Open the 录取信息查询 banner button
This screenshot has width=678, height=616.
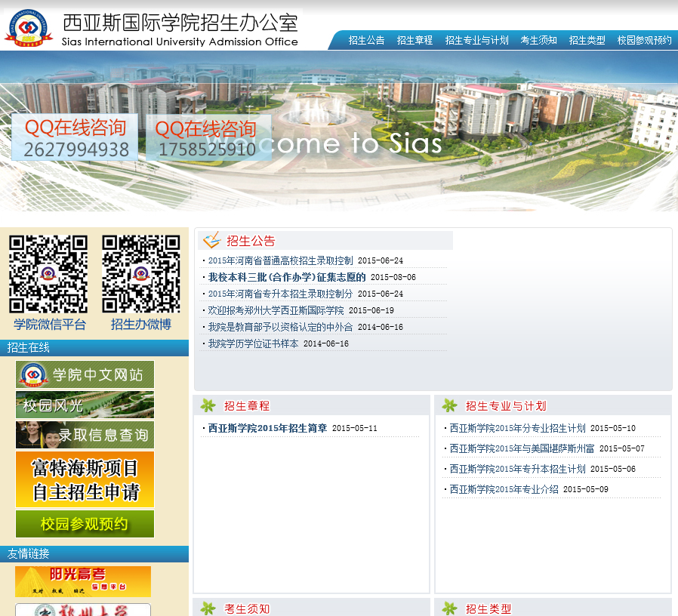point(85,435)
